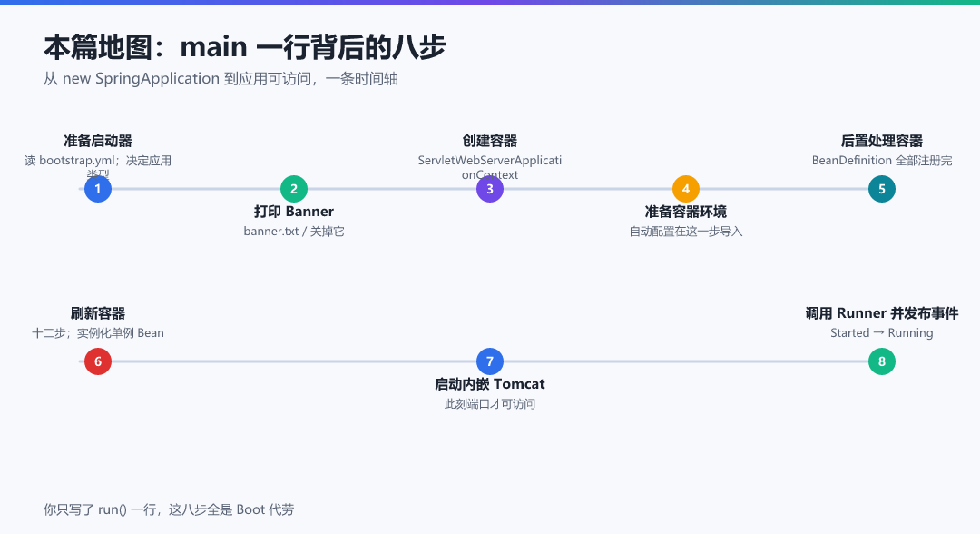Select ServletWebServerApplicationContext text
This screenshot has width=980, height=534.
(x=490, y=167)
